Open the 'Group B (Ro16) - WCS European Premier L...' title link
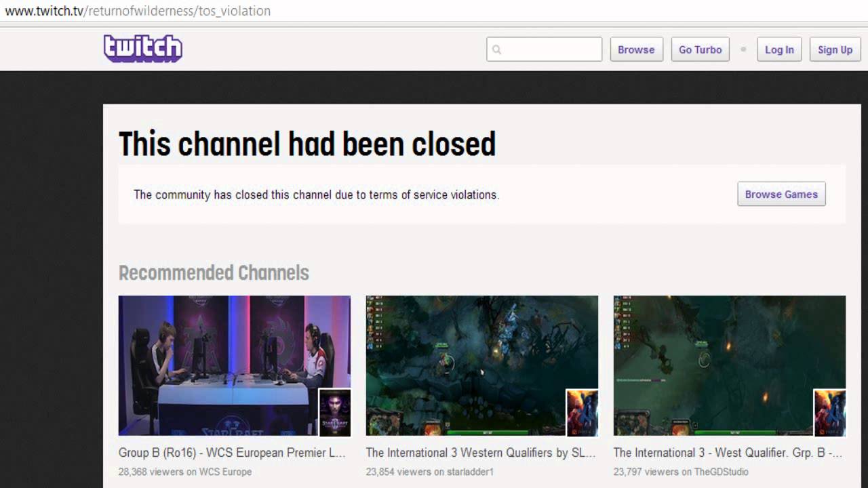Viewport: 868px width, 488px height. (x=232, y=453)
